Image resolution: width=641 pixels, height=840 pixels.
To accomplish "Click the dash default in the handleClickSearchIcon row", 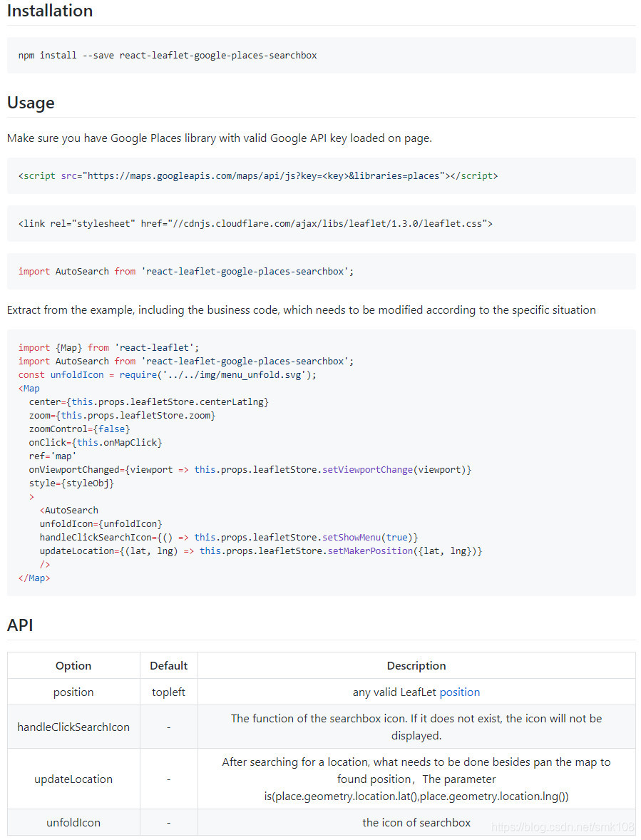I will (x=169, y=727).
